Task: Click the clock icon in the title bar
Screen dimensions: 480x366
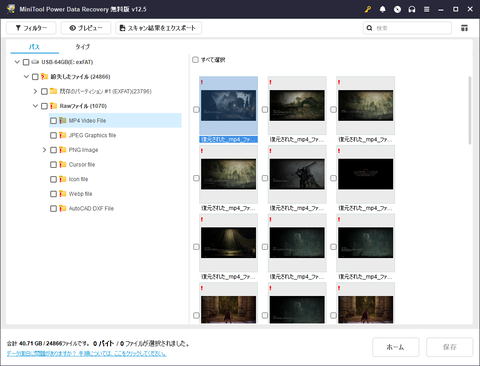Action: point(397,9)
